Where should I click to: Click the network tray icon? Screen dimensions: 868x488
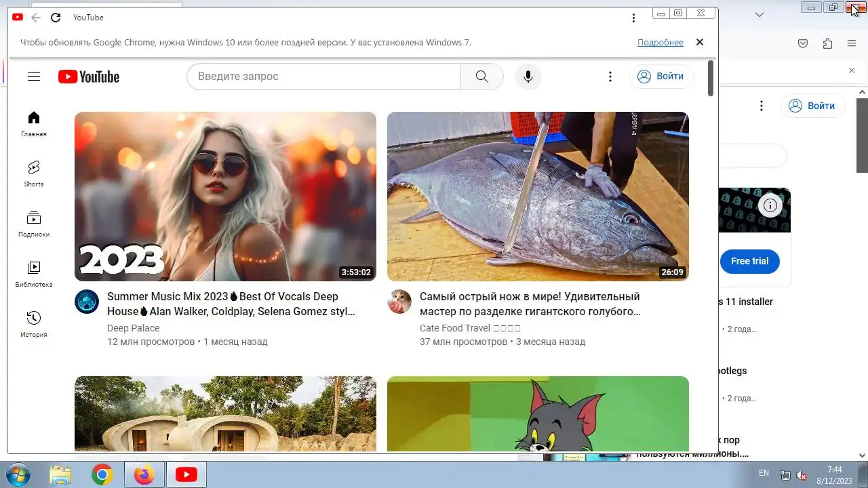[x=785, y=475]
